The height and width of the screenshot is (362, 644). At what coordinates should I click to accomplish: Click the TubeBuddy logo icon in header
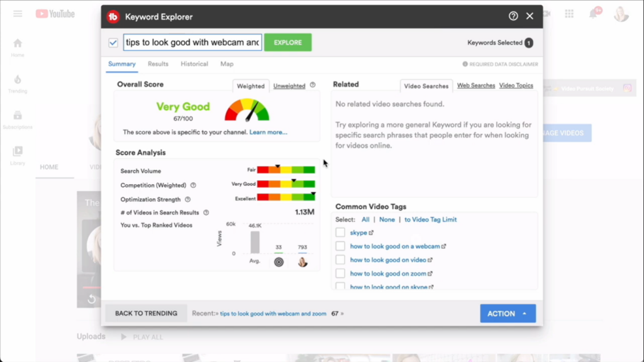(x=113, y=17)
